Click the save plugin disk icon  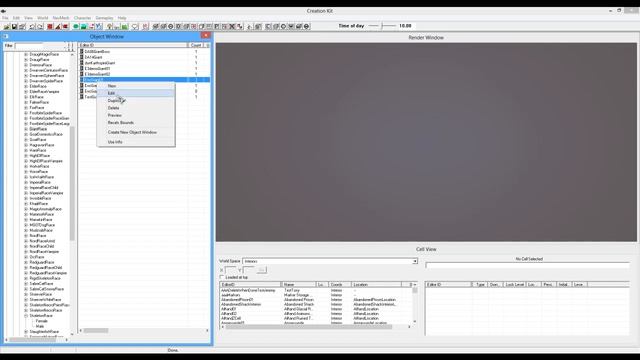point(14,27)
